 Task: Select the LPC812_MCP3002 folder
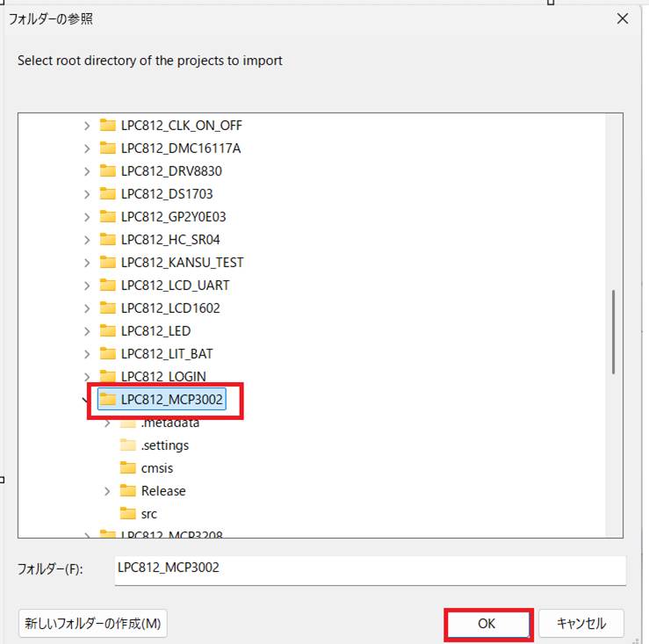click(172, 400)
